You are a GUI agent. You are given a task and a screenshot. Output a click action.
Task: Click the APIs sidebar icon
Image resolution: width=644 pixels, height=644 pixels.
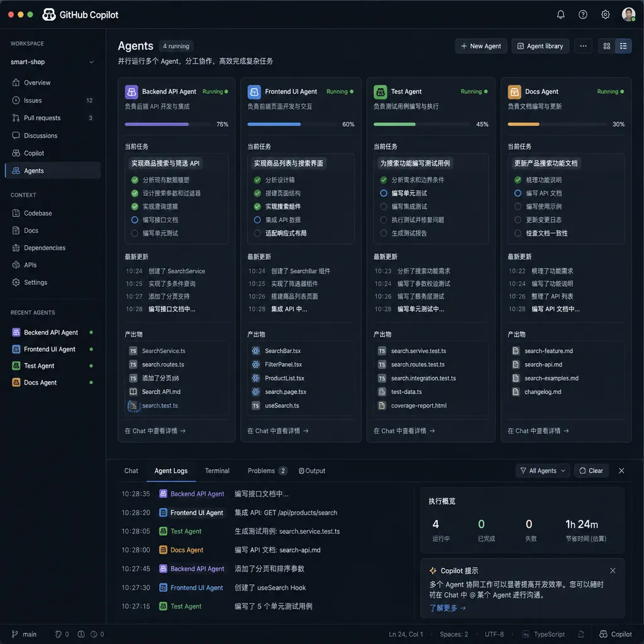coord(16,265)
